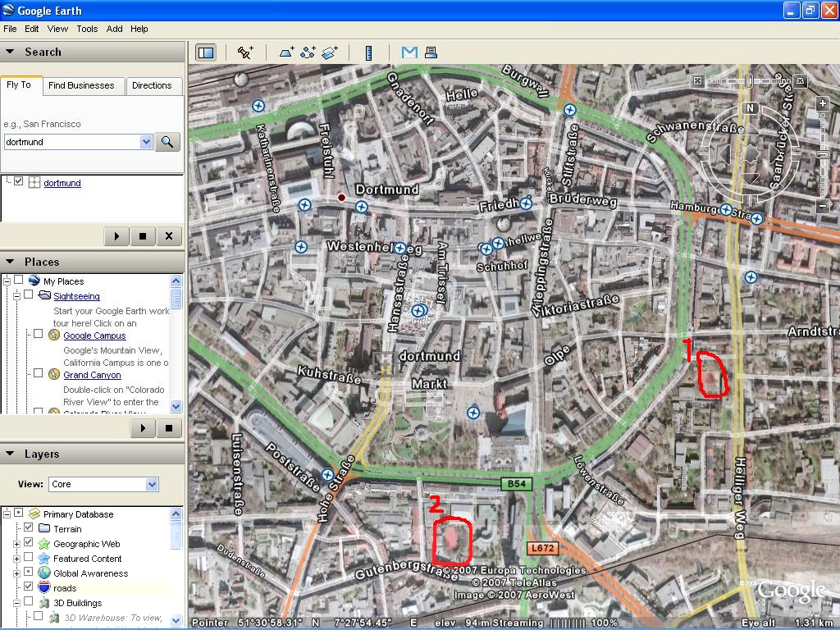Play the Places tour
Viewport: 840px width, 630px height.
pos(143,428)
